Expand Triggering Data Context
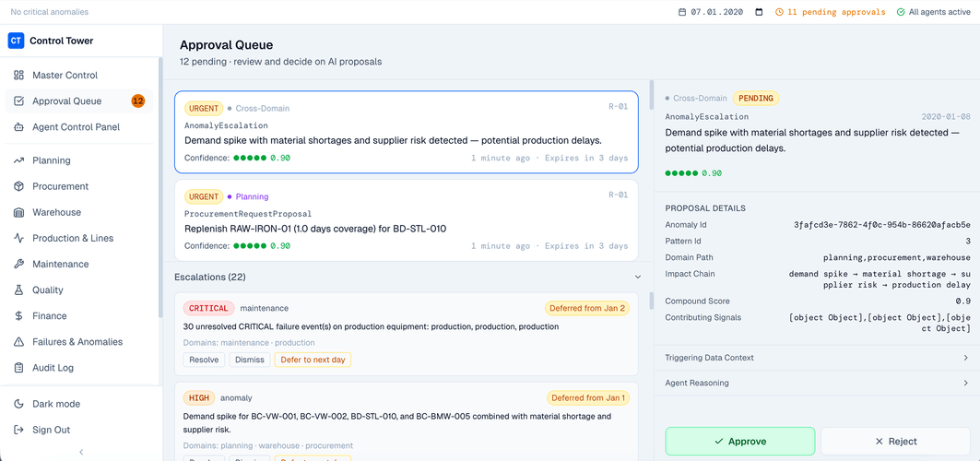980x461 pixels. point(817,358)
